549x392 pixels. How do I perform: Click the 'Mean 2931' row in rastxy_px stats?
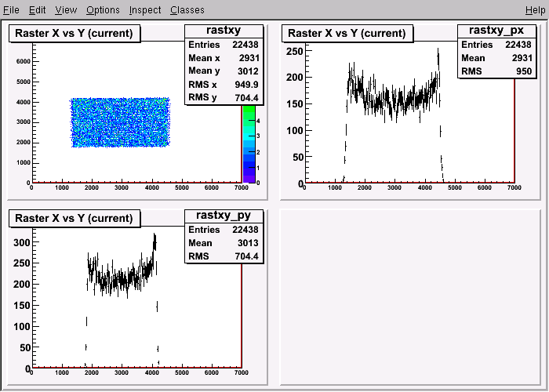pyautogui.click(x=496, y=58)
